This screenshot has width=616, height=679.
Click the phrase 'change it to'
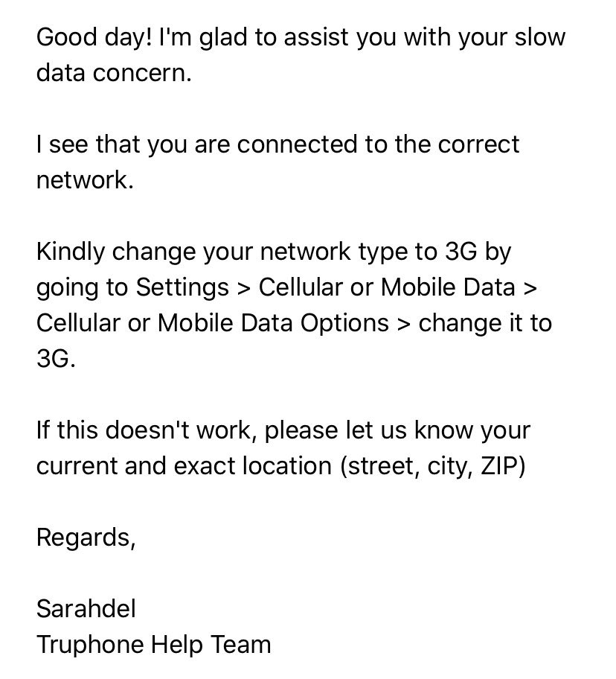(x=485, y=323)
